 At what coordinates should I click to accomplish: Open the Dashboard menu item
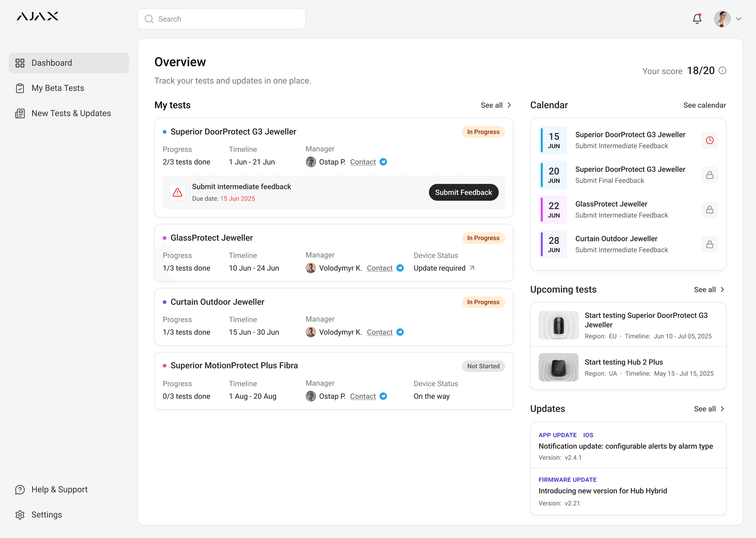coord(69,63)
